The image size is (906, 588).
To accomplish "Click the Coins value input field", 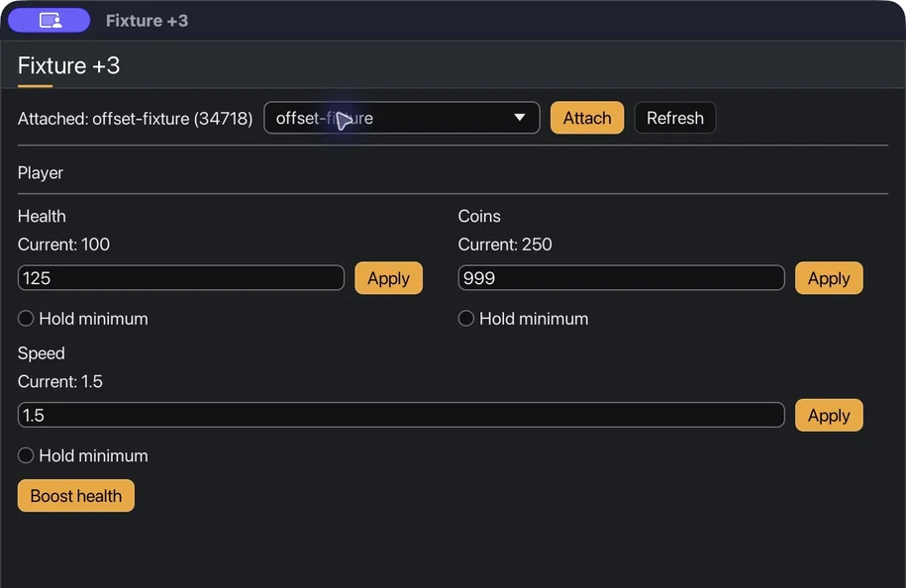I will (621, 278).
